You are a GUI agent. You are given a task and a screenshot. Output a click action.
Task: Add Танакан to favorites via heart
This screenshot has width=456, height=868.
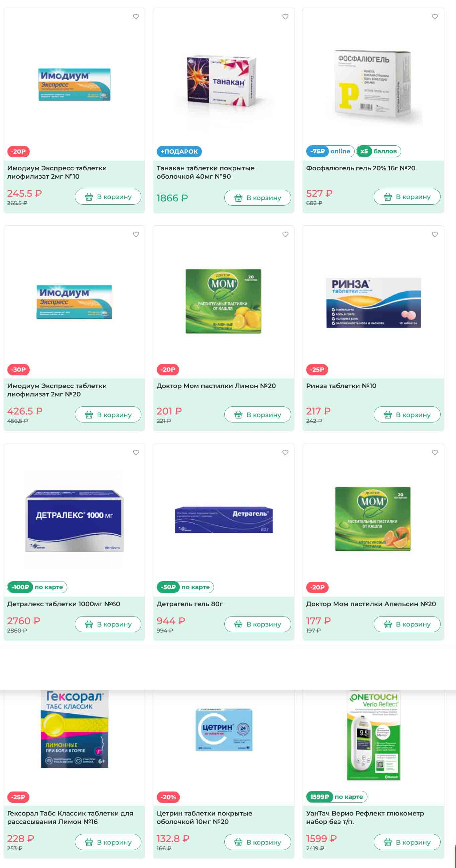(x=286, y=16)
